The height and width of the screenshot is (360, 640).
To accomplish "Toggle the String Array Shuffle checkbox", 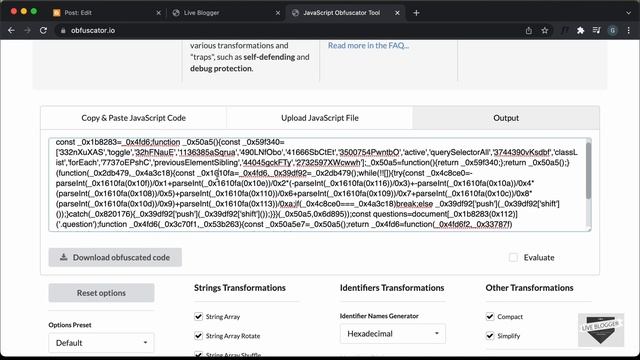I will pyautogui.click(x=198, y=355).
